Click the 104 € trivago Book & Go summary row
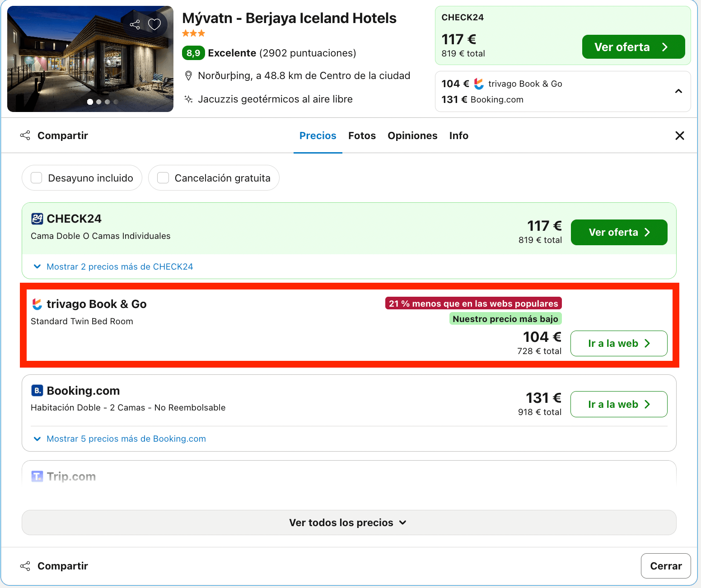This screenshot has height=588, width=701. pyautogui.click(x=502, y=84)
